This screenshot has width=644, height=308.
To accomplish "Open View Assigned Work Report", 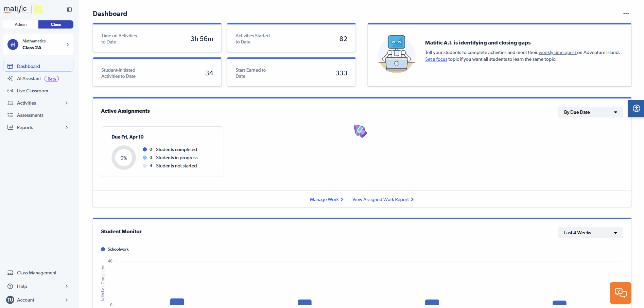I will 382,199.
